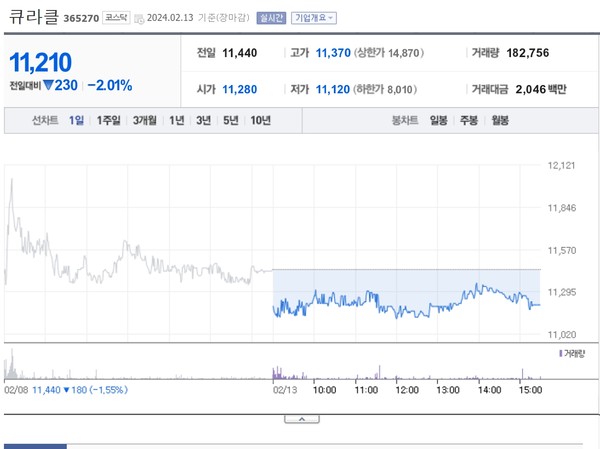The image size is (600, 449).
Task: Click the -2.01% change rate
Action: click(110, 85)
